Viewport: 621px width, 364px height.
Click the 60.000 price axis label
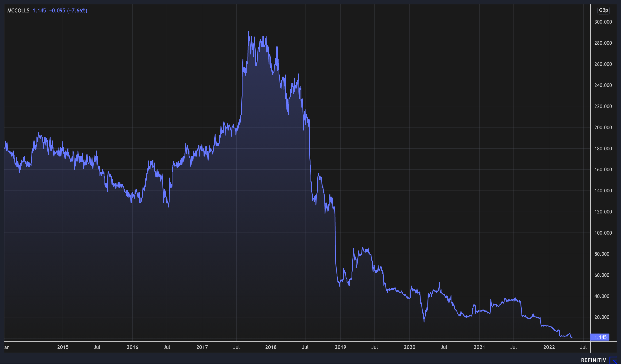(602, 275)
